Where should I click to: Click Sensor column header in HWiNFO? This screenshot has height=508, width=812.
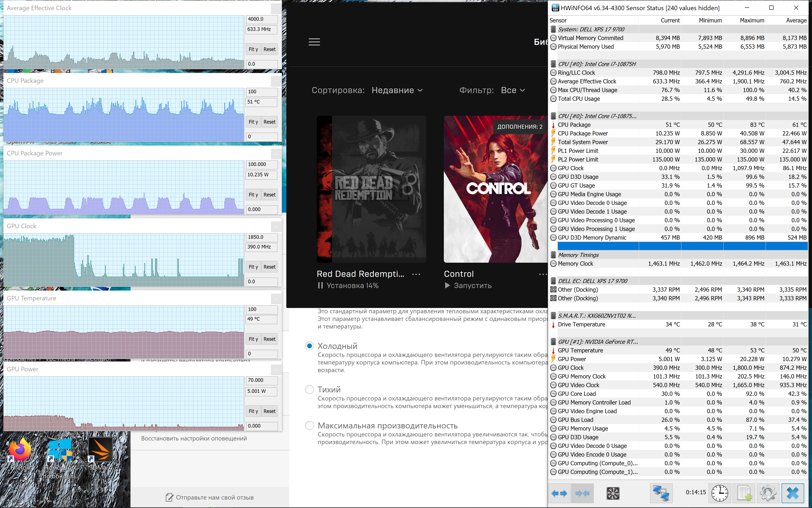coord(593,21)
